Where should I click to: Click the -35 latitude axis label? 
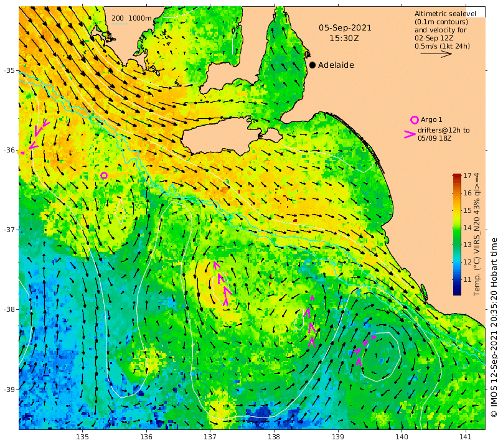[x=11, y=70]
